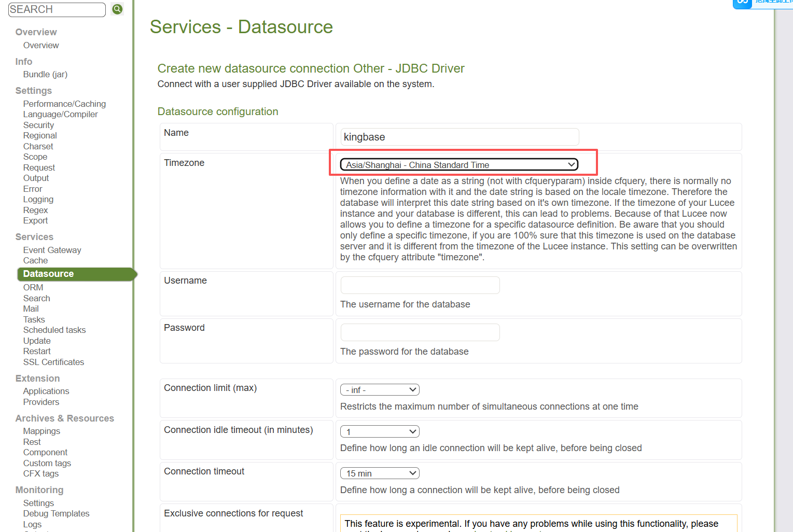Click the green search magnifier icon

click(x=118, y=9)
